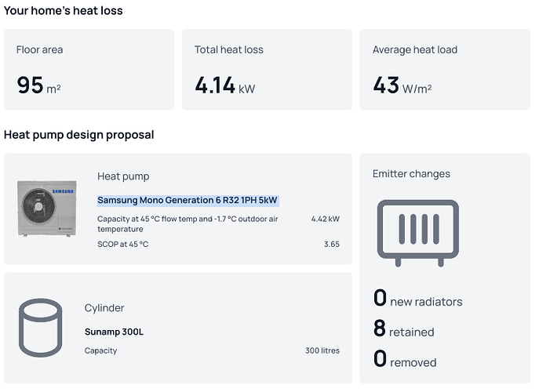This screenshot has width=539, height=392.
Task: Click the 4.42 kW capacity value
Action: pos(325,219)
